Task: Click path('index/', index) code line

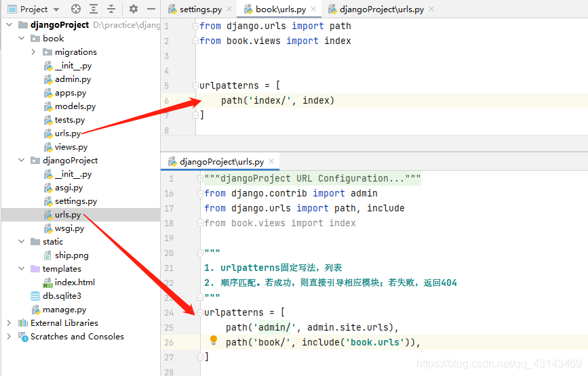Action: pos(277,100)
